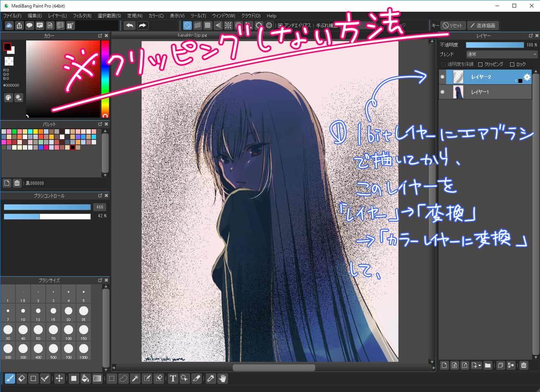
Task: Select the Bucket fill tool
Action: 86,378
